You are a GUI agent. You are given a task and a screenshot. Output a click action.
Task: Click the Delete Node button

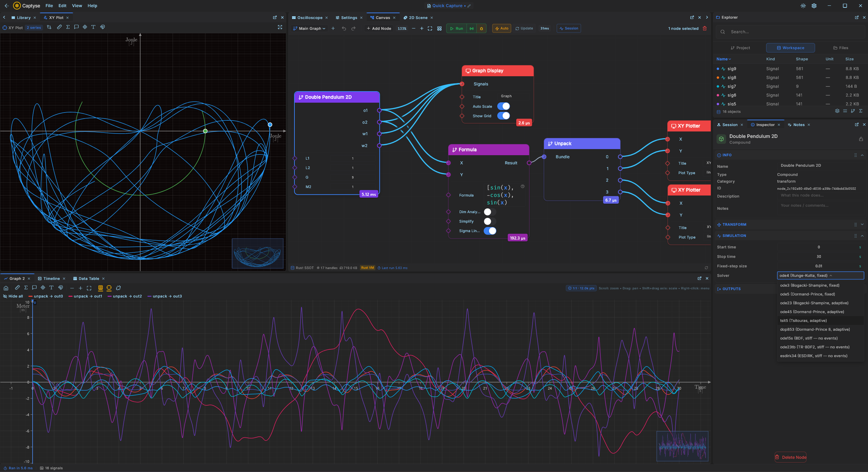point(791,457)
